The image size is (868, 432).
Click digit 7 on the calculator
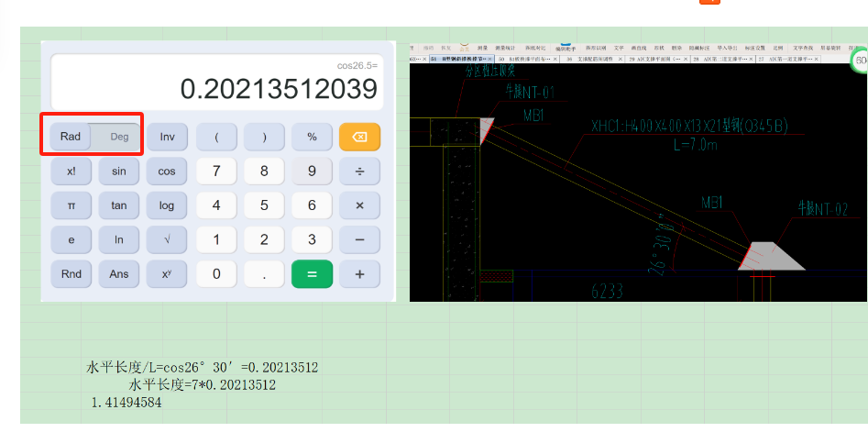click(216, 172)
